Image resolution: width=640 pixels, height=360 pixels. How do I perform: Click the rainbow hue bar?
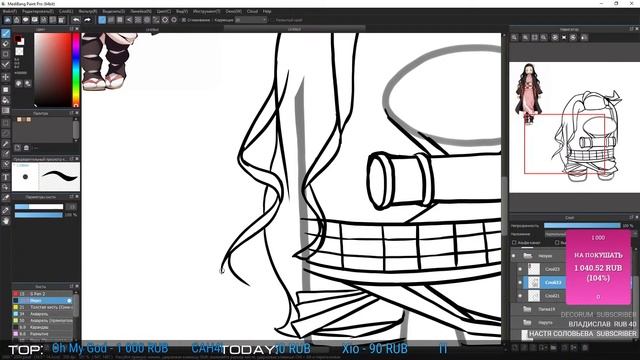click(x=76, y=70)
